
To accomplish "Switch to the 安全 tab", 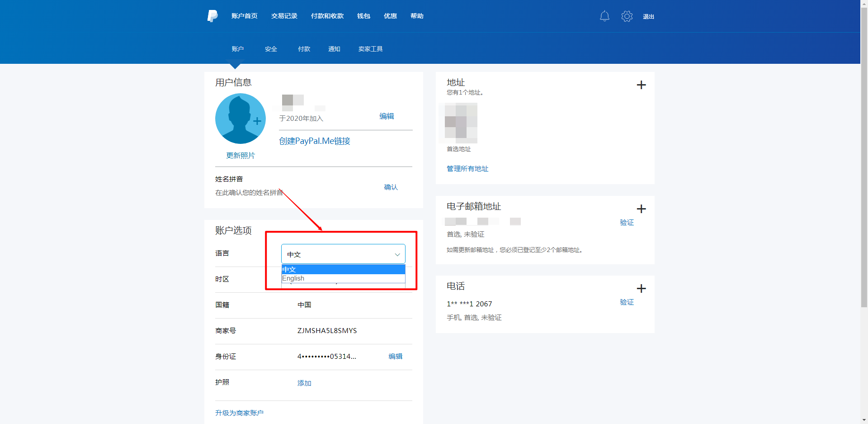I will 271,49.
